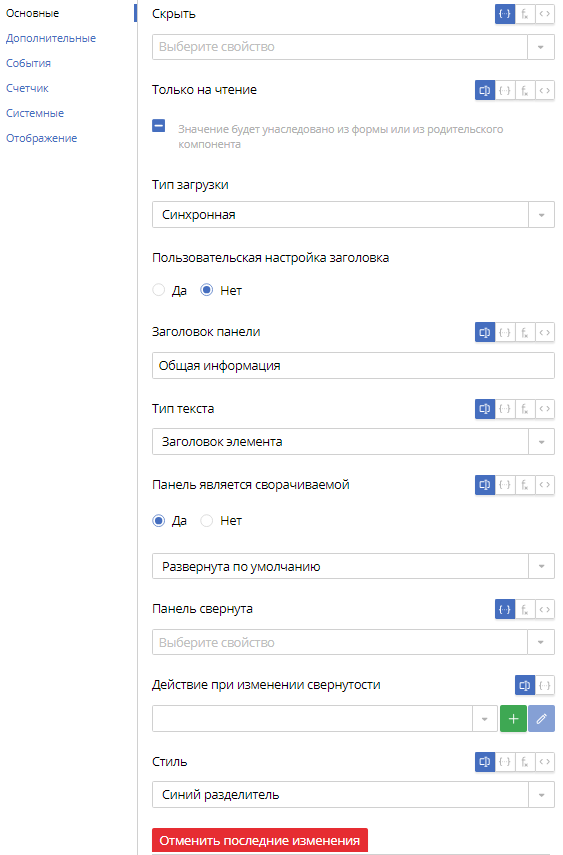Switch Тип текста to static value icon
Viewport: 563px width, 855px height.
(484, 408)
